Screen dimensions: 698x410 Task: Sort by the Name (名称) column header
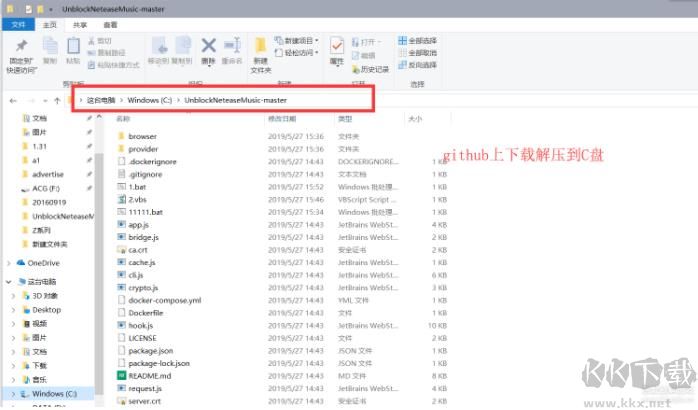pos(124,119)
